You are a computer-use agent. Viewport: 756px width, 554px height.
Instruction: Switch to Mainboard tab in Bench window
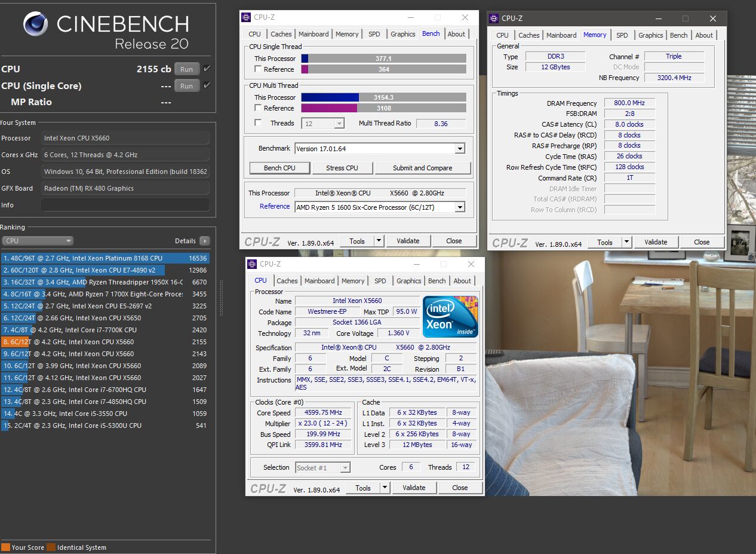(314, 34)
